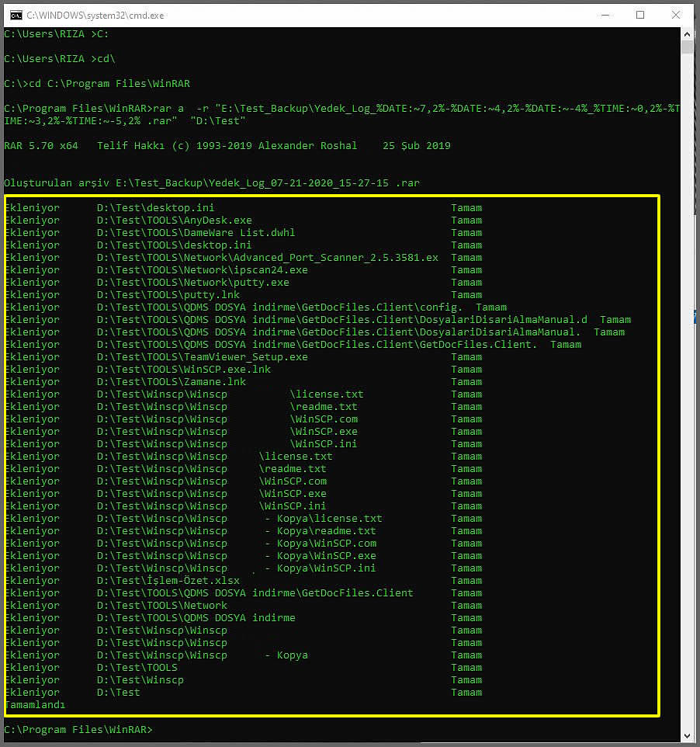This screenshot has width=700, height=747.
Task: Click the 'D:\Test\TOOLS\Network' folder line
Action: pos(244,606)
